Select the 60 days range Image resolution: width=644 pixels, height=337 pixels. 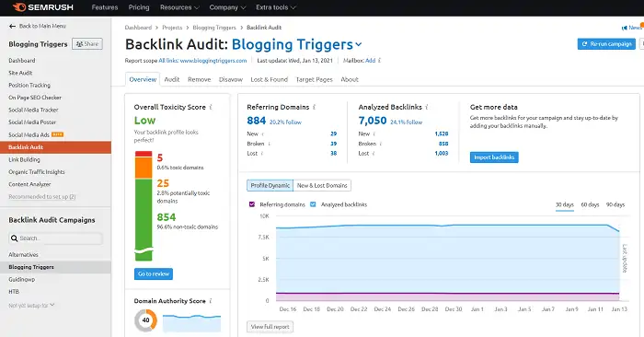click(590, 204)
